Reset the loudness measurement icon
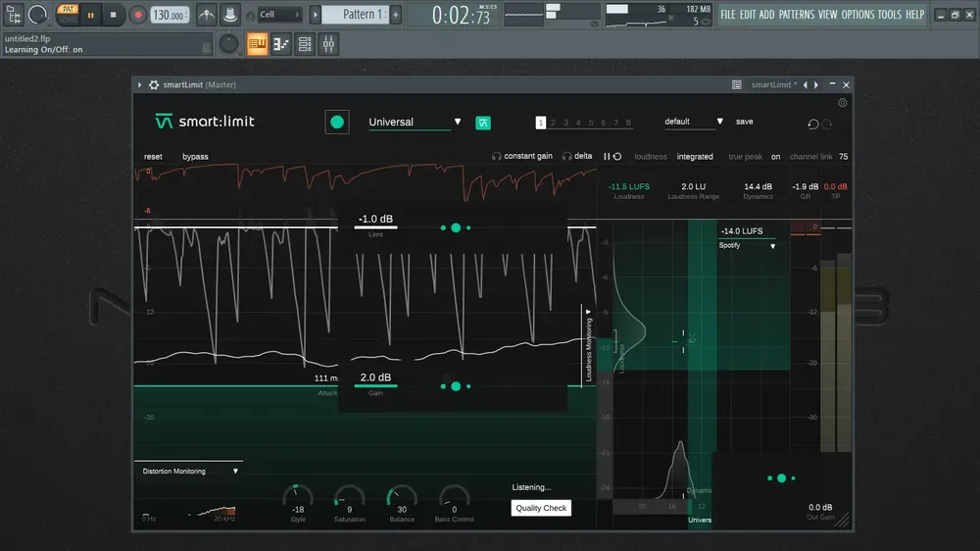 616,156
